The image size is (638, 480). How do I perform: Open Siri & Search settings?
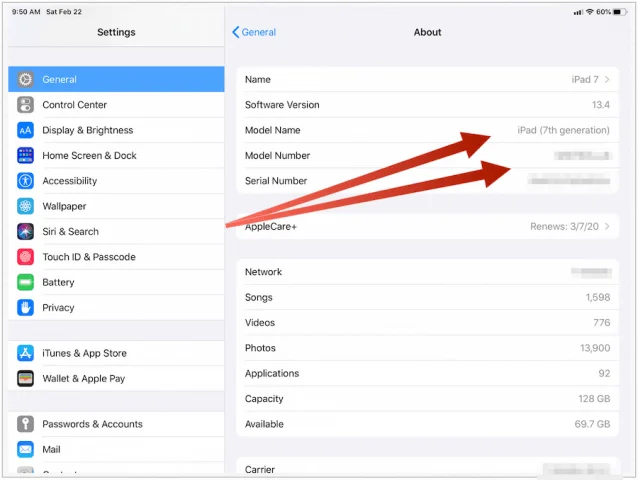[116, 231]
